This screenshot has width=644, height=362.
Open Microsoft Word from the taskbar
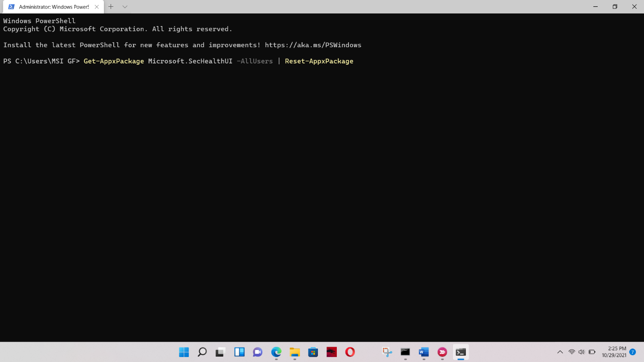pos(423,352)
